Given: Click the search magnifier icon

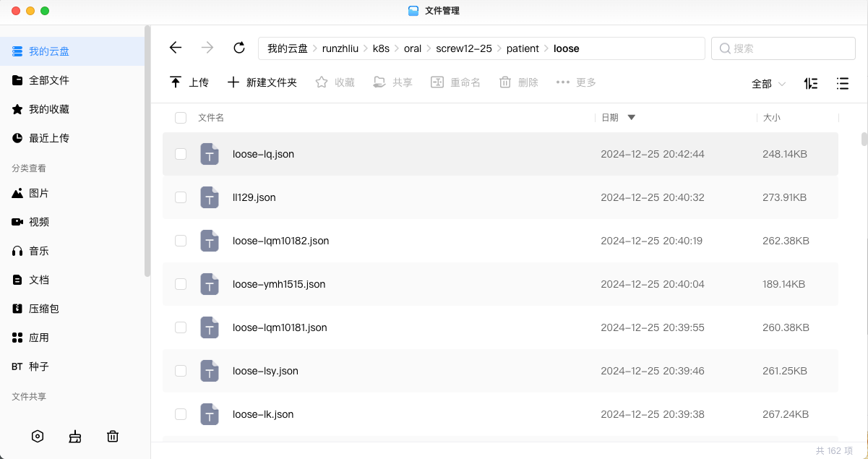Looking at the screenshot, I should (725, 48).
